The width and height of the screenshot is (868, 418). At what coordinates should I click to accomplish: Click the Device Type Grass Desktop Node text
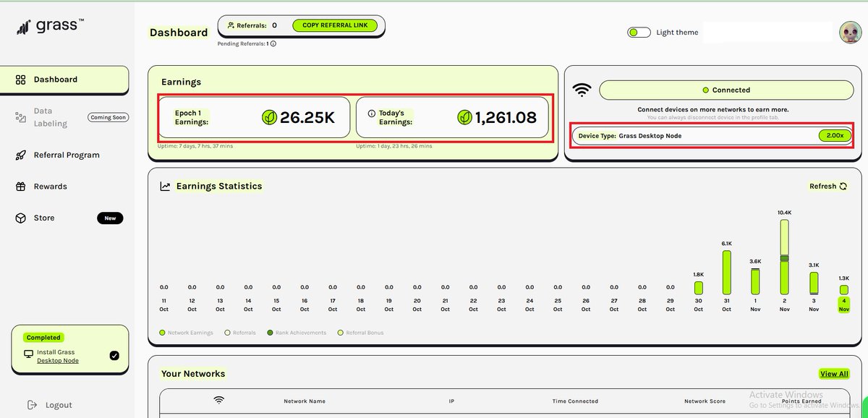pyautogui.click(x=630, y=135)
